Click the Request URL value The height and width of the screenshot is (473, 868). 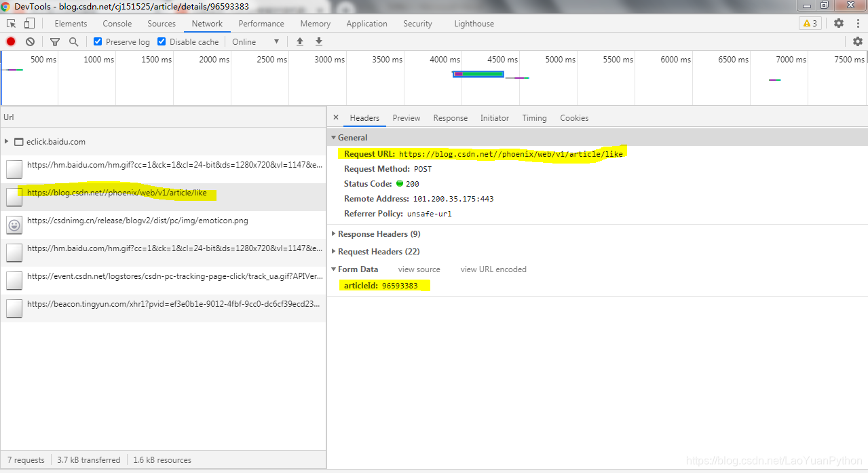coord(511,153)
